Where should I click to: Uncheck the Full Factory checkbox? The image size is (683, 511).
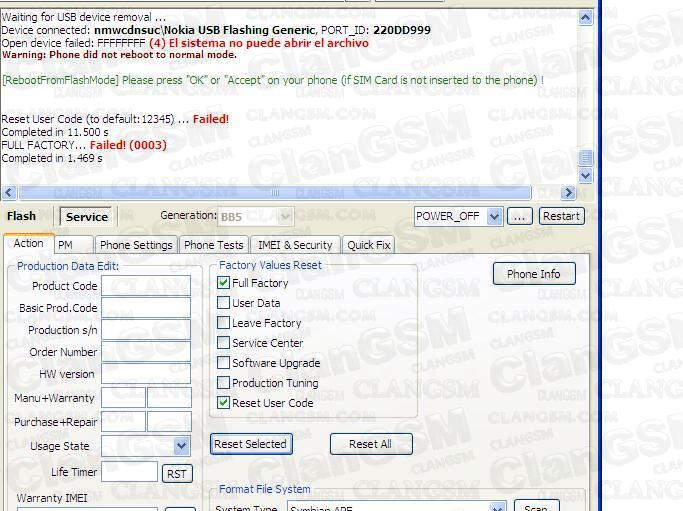[223, 283]
